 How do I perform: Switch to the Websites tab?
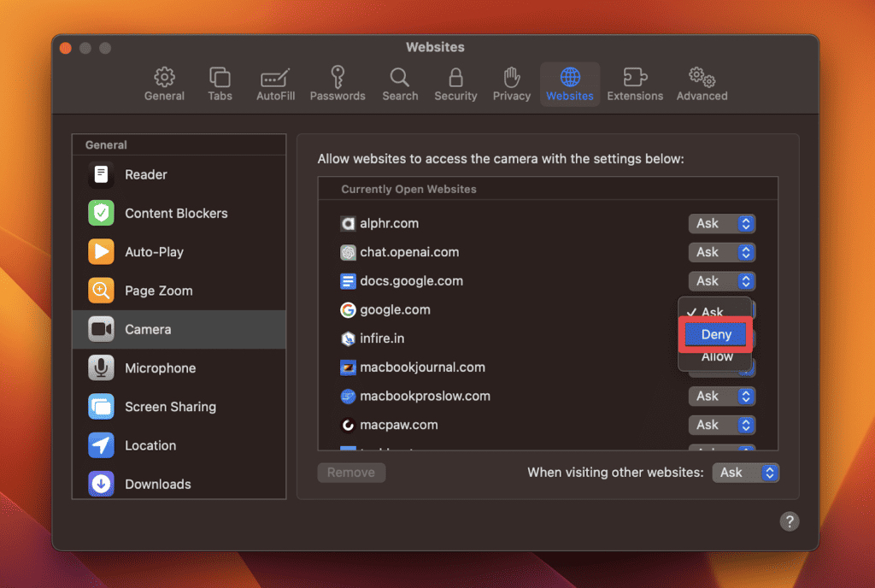570,85
